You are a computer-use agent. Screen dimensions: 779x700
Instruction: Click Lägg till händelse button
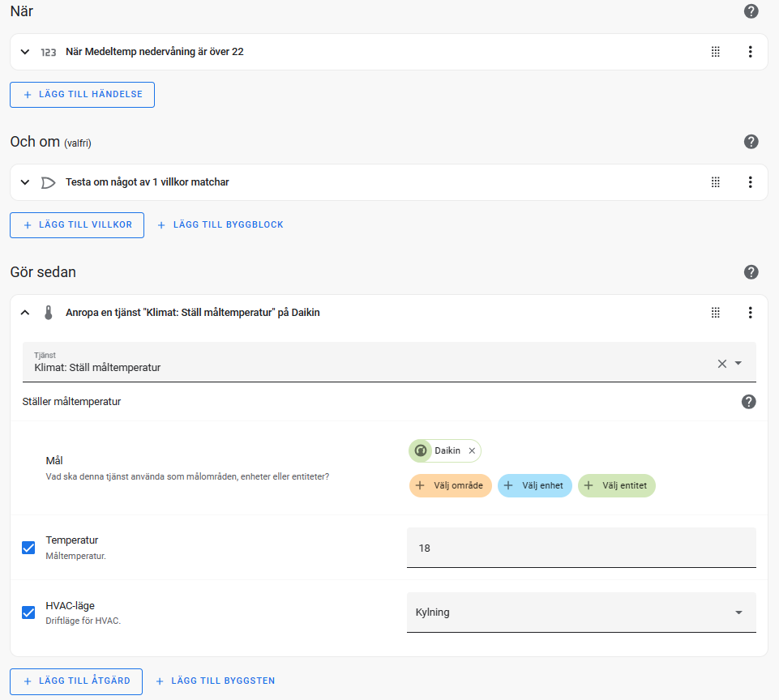[x=82, y=94]
